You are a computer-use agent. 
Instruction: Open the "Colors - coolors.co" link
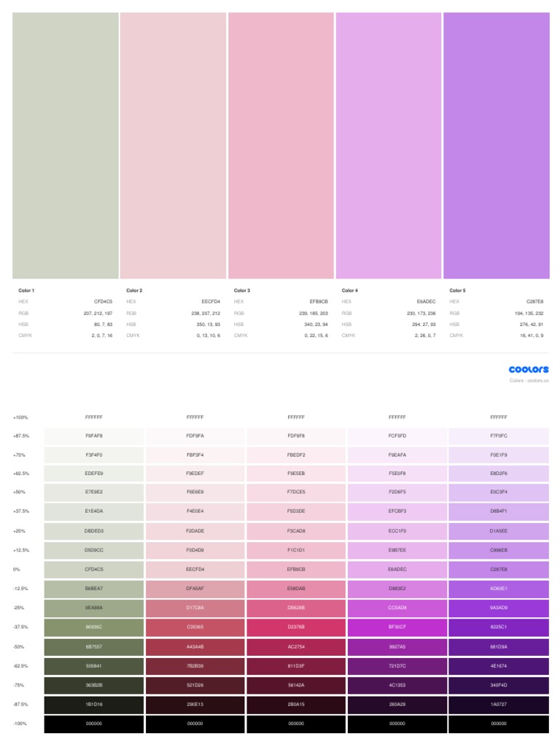point(529,381)
